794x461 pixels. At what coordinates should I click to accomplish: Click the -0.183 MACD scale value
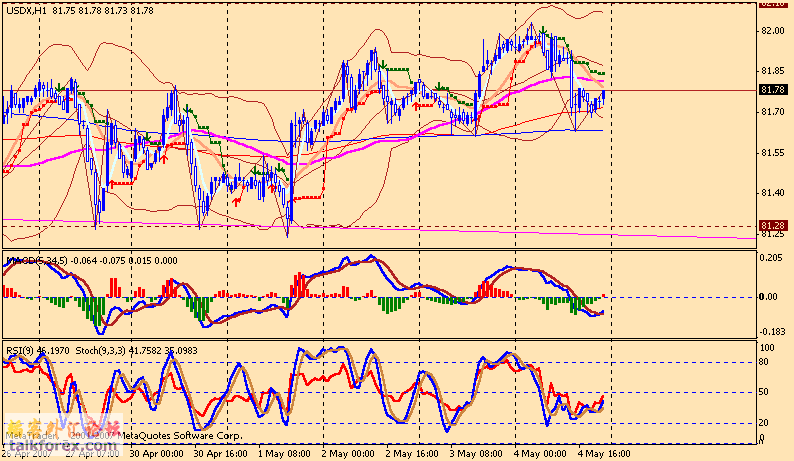[x=772, y=332]
